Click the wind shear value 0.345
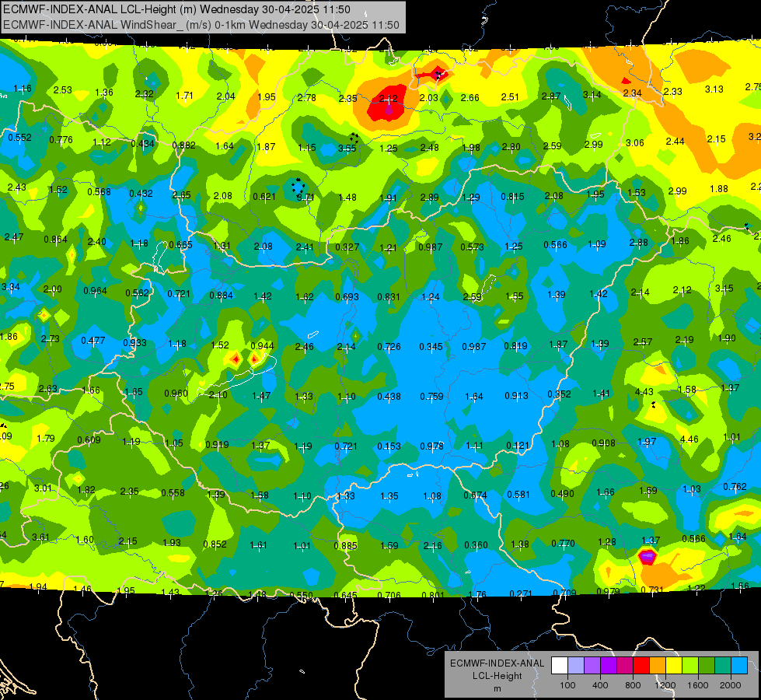 point(431,346)
